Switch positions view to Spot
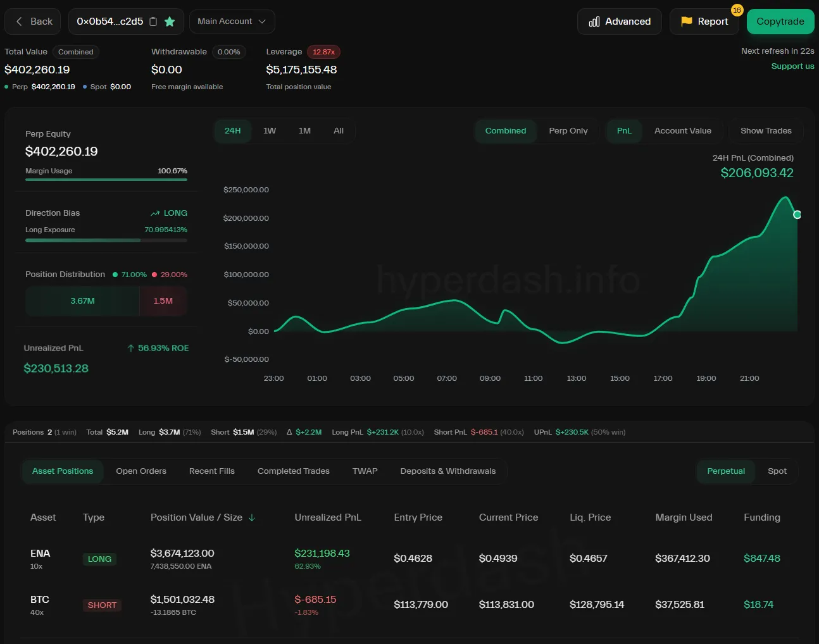The height and width of the screenshot is (644, 819). coord(777,471)
